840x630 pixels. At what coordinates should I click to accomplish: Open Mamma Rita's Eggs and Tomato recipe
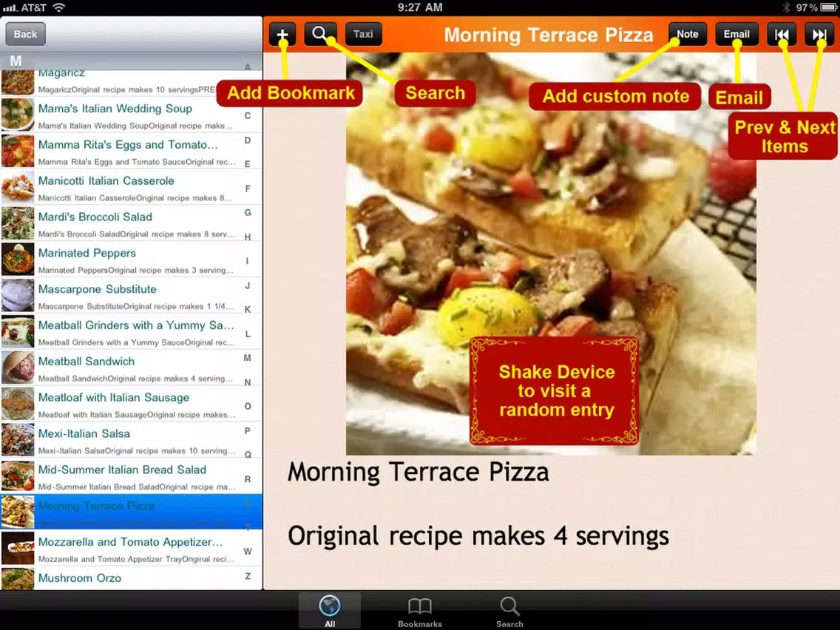point(132,152)
